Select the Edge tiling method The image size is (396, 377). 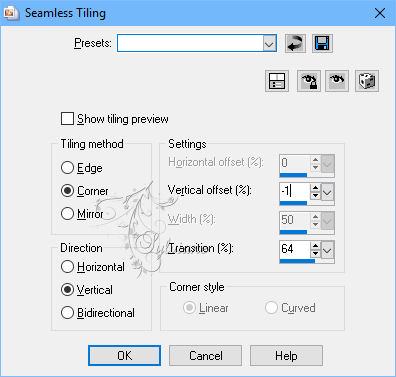[67, 168]
